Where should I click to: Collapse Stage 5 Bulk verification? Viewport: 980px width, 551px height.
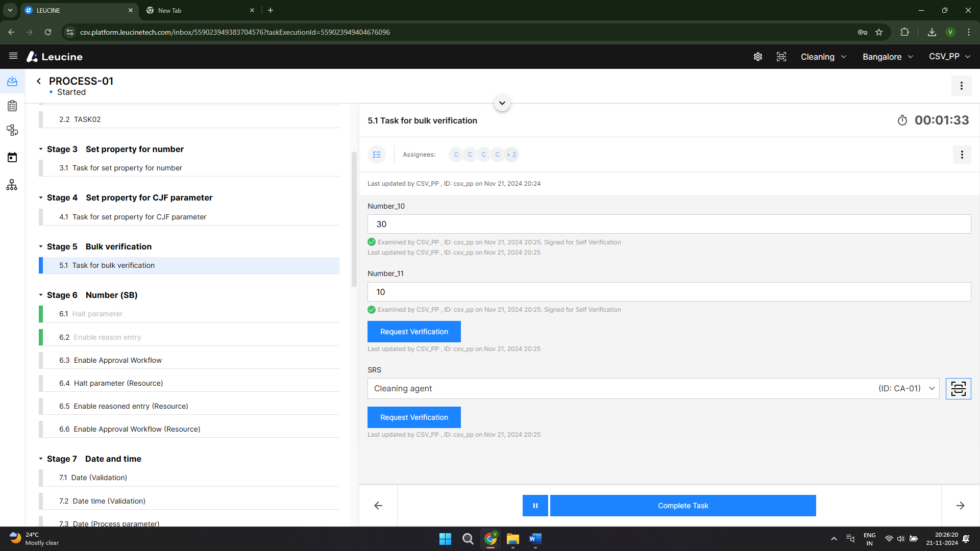(41, 246)
